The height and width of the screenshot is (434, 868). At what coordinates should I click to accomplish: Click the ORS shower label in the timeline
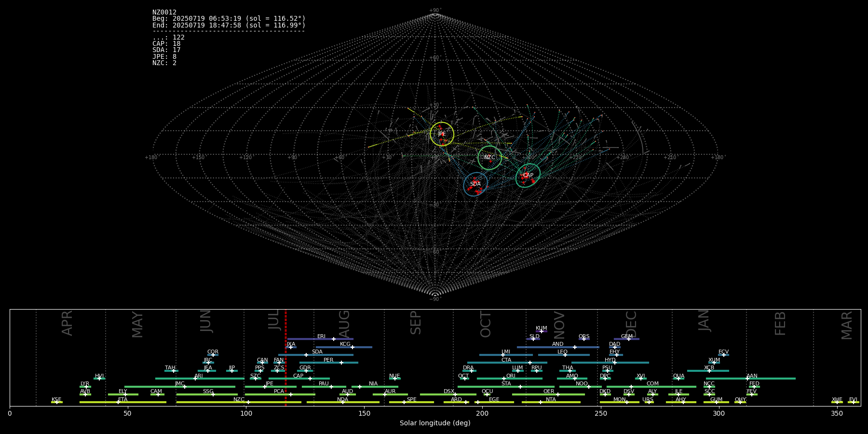pyautogui.click(x=584, y=337)
